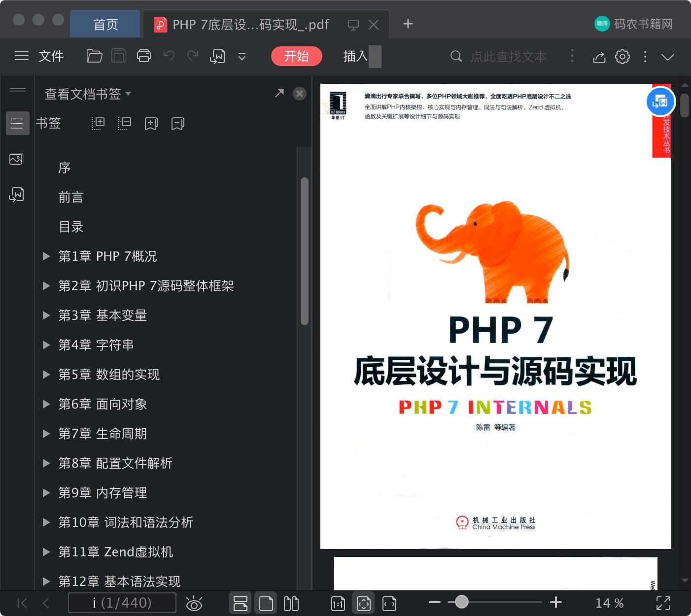The image size is (691, 616).
Task: Click the convert to Word toolbar icon
Action: (217, 56)
